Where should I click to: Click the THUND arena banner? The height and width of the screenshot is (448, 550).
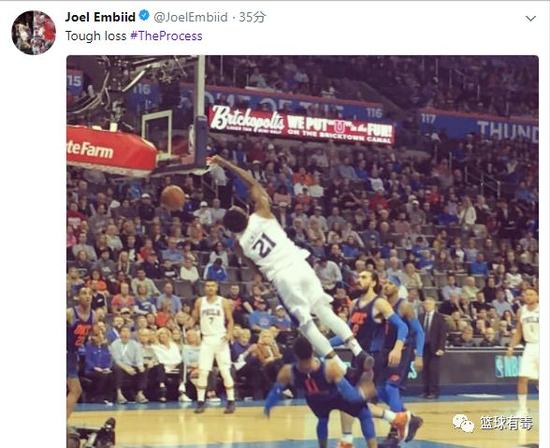coord(507,131)
